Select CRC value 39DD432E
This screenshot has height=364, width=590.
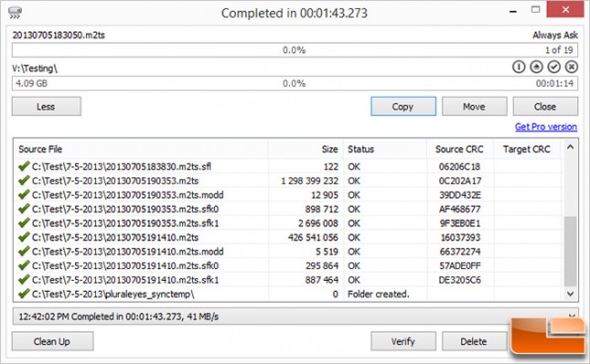[460, 195]
